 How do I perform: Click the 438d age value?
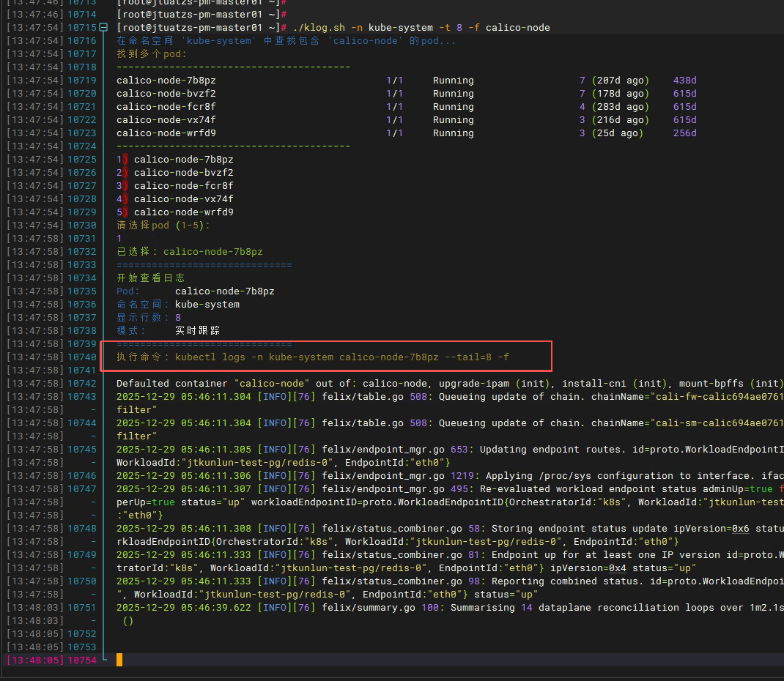684,81
